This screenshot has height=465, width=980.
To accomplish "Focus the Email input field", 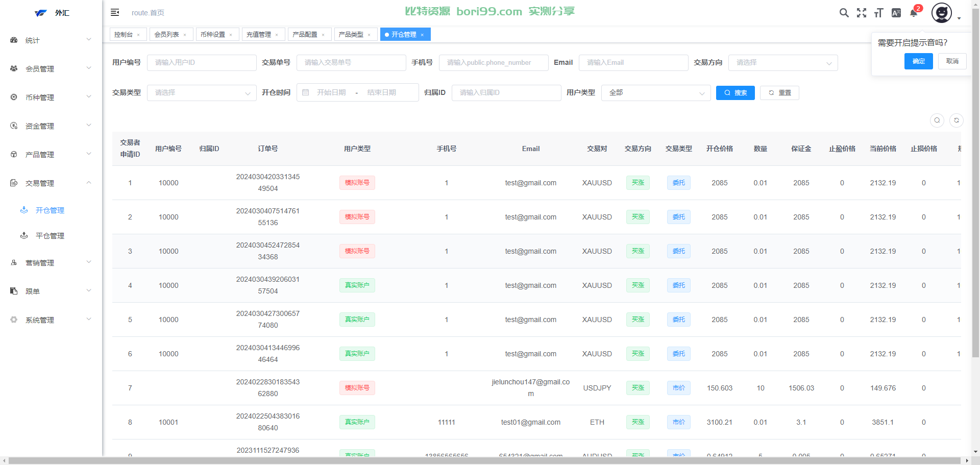I will 633,63.
